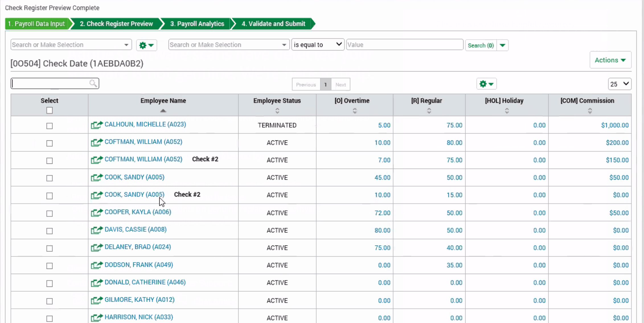Sort by [O] Overtime column
The image size is (644, 323).
pos(355,111)
